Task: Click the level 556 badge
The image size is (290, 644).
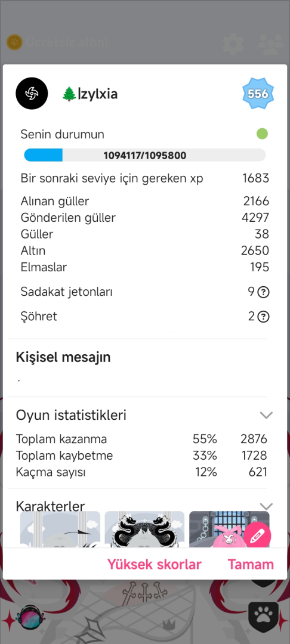Action: click(258, 94)
